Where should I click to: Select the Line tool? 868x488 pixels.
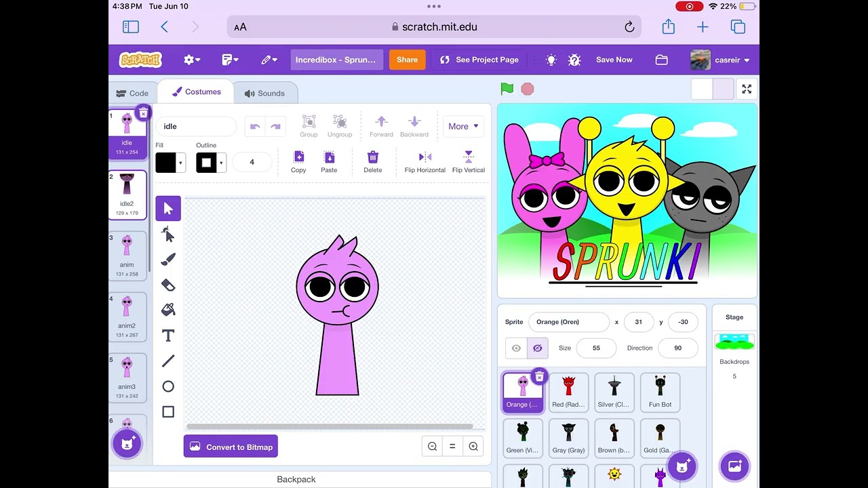coord(168,361)
